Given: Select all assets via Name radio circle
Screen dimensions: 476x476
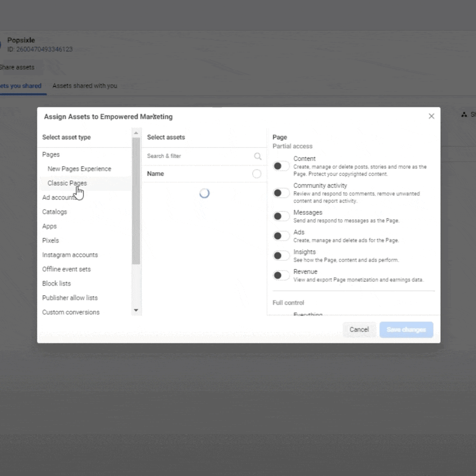Looking at the screenshot, I should (257, 174).
